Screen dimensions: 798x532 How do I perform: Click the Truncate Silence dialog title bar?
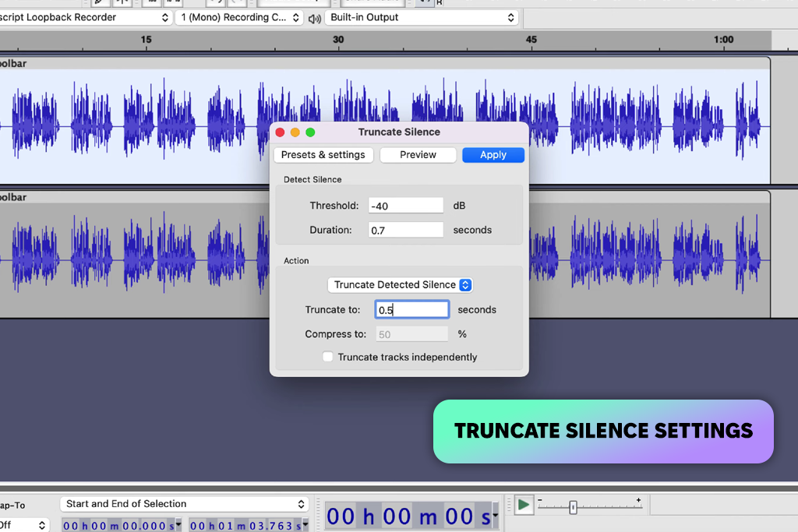coord(399,132)
